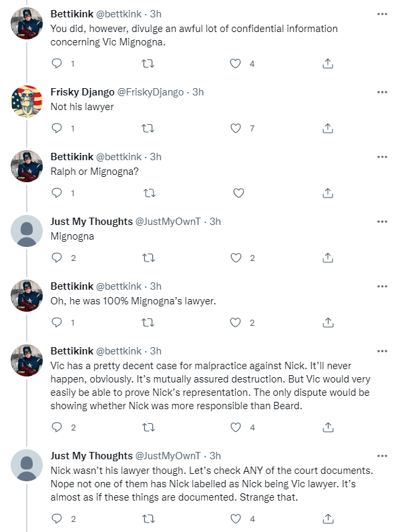Open the 3h timestamp on the malpractice tweet
Viewport: 398px width, 532px height.
tap(156, 351)
